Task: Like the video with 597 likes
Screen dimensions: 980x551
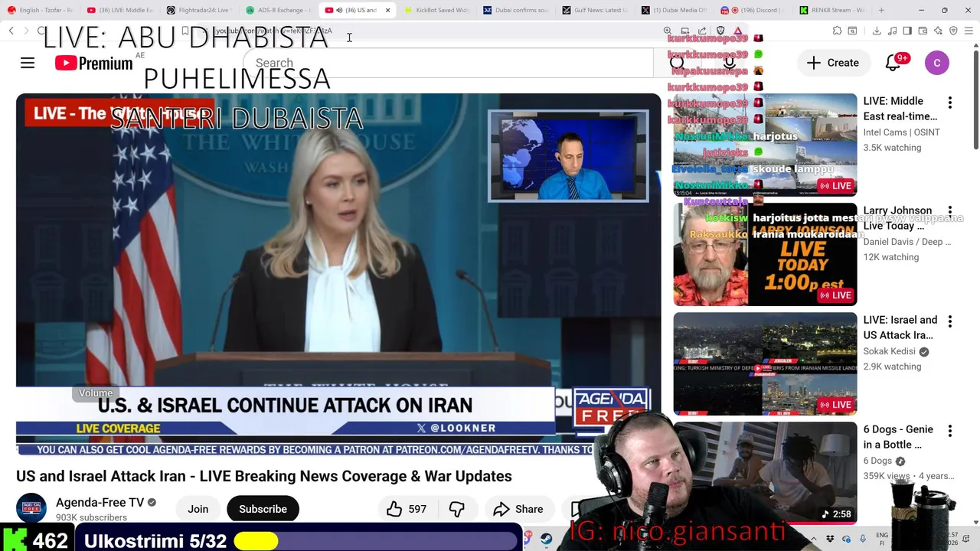Action: [x=407, y=509]
